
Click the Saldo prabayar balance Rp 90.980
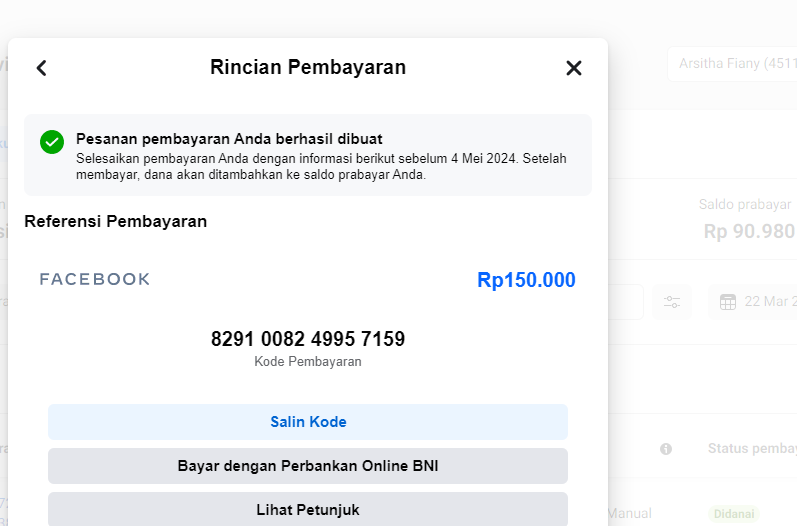click(750, 231)
